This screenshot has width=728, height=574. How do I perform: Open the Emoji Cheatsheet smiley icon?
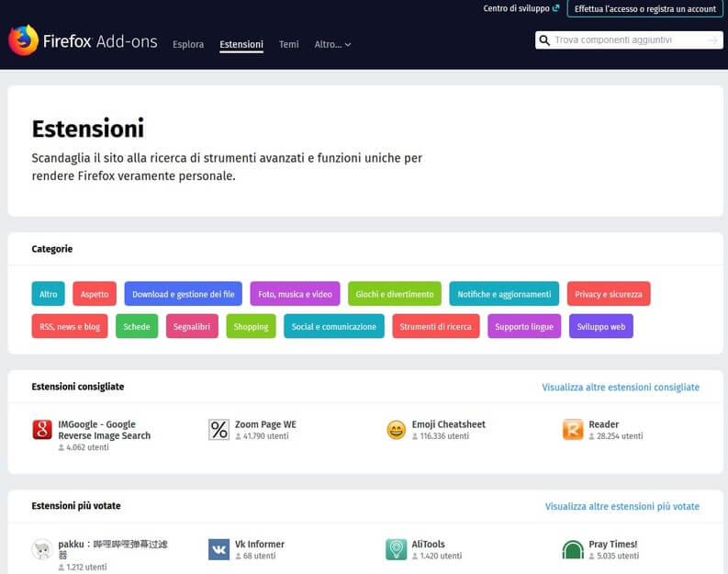click(396, 429)
